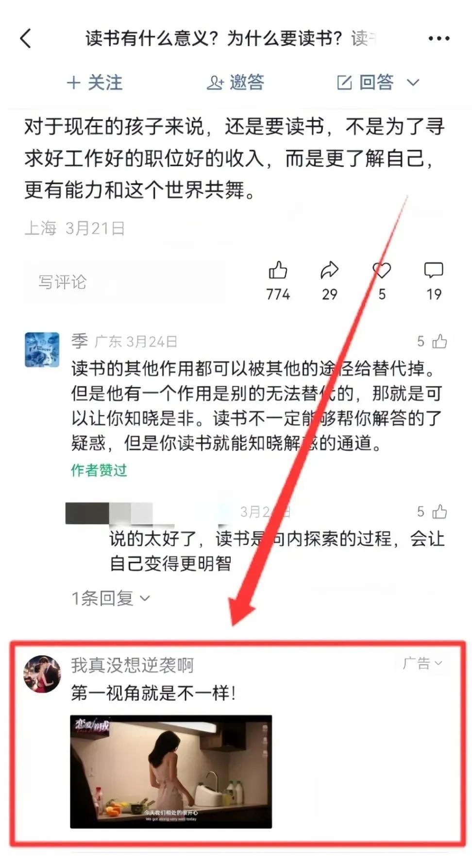Go back using the left arrow icon
The width and height of the screenshot is (472, 868).
(x=26, y=38)
